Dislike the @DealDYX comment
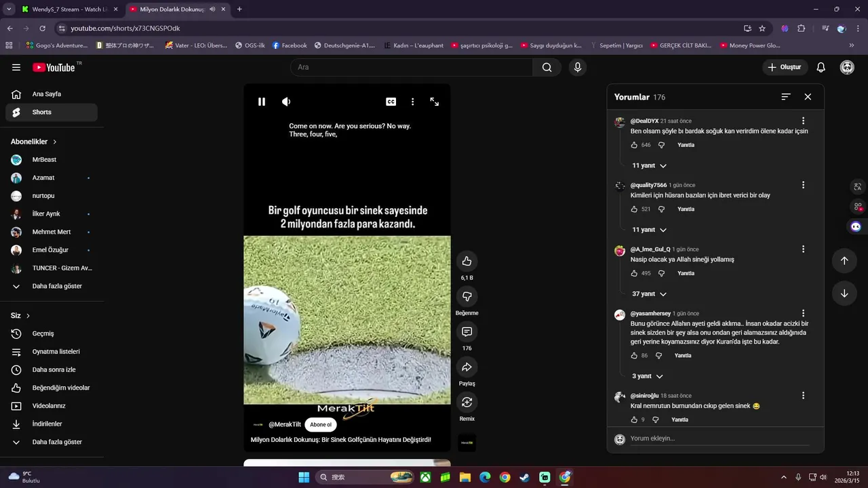 point(661,145)
